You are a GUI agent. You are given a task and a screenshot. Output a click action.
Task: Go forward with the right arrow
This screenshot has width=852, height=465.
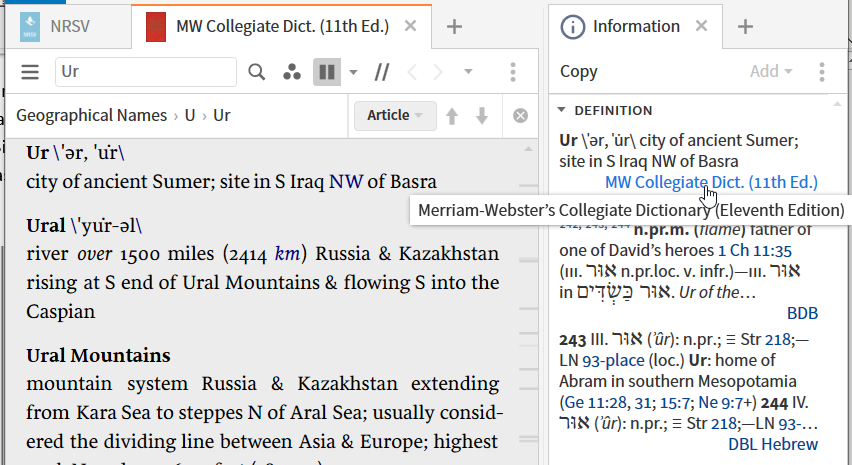[x=438, y=72]
